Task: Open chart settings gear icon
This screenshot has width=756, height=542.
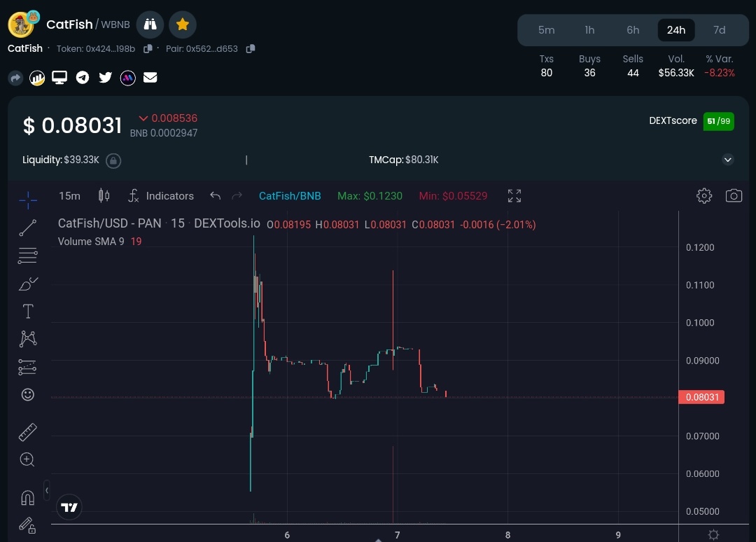Action: [x=704, y=196]
